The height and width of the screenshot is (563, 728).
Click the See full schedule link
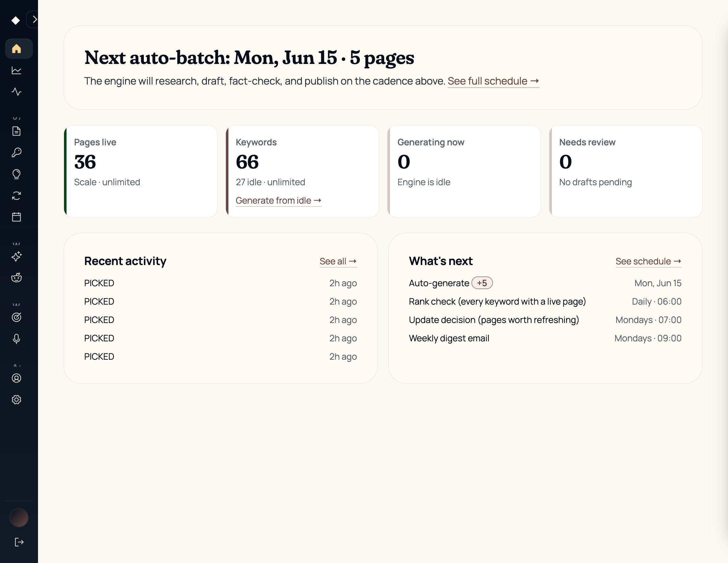click(x=493, y=81)
